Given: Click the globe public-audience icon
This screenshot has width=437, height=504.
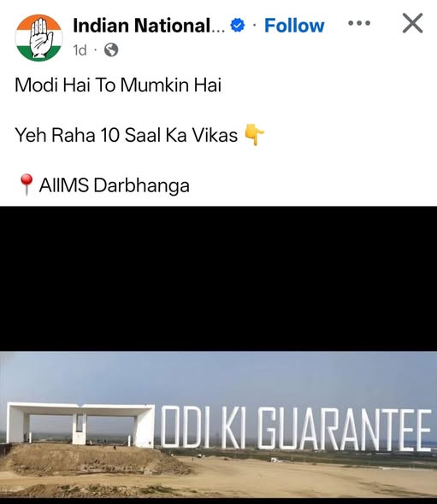Looking at the screenshot, I should click(x=111, y=50).
